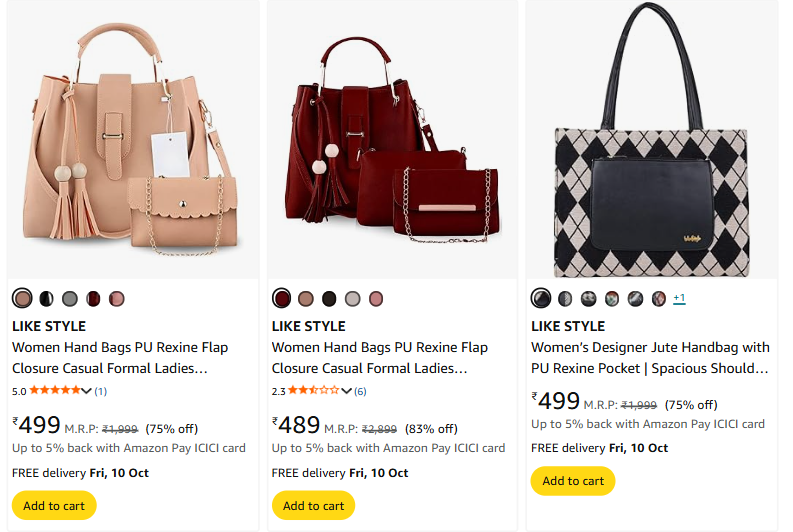The width and height of the screenshot is (793, 532).
Task: Select the black swatch under the maroon handbag
Action: 329,299
